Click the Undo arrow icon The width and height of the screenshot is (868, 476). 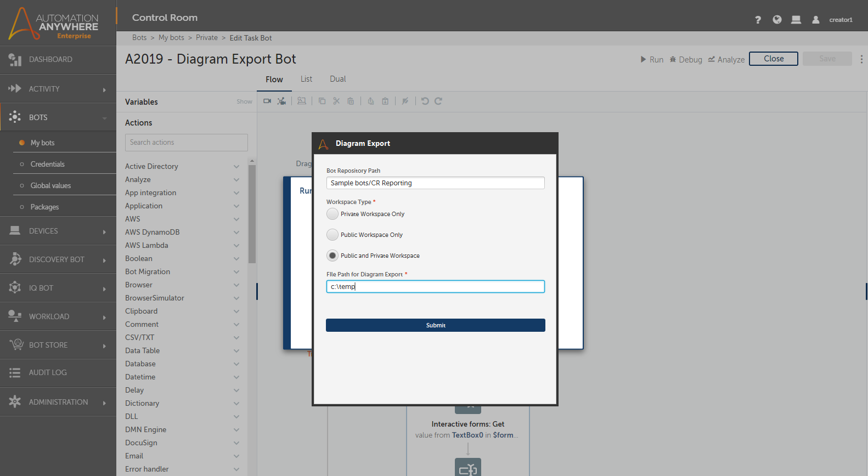coord(425,101)
